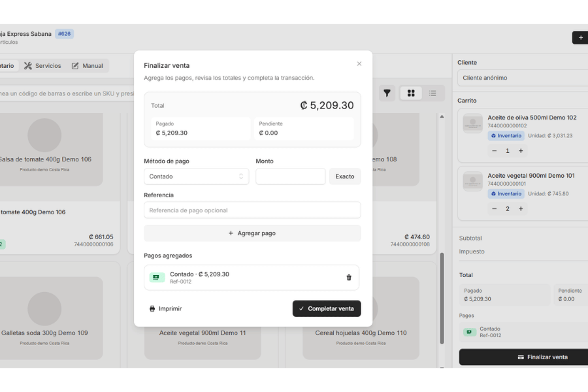Switch to grid view icon
This screenshot has height=392, width=588.
click(411, 93)
